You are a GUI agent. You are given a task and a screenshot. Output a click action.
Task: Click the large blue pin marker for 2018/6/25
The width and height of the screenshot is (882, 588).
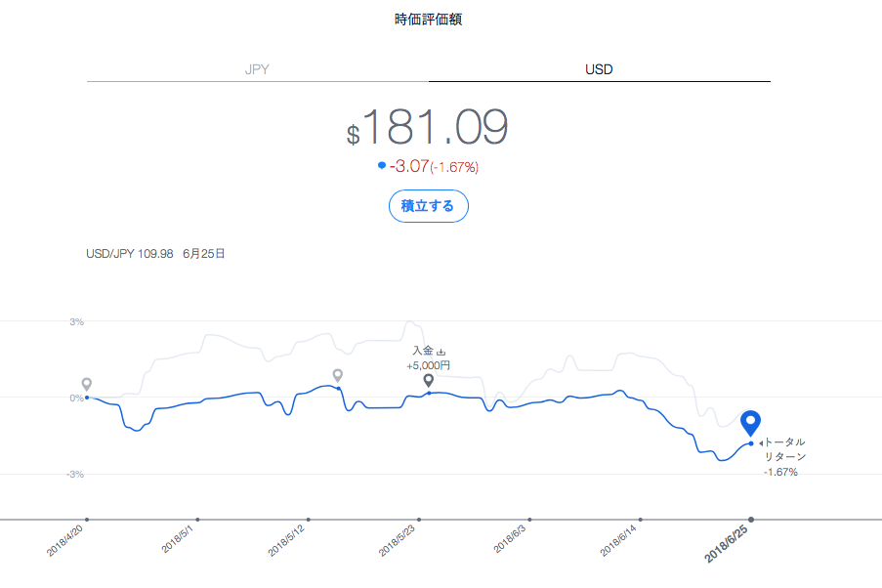(750, 423)
